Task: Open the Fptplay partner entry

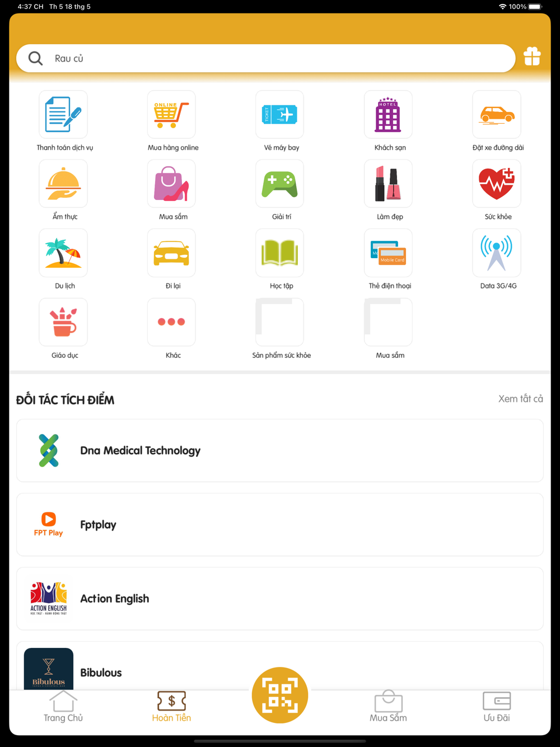Action: (x=280, y=525)
